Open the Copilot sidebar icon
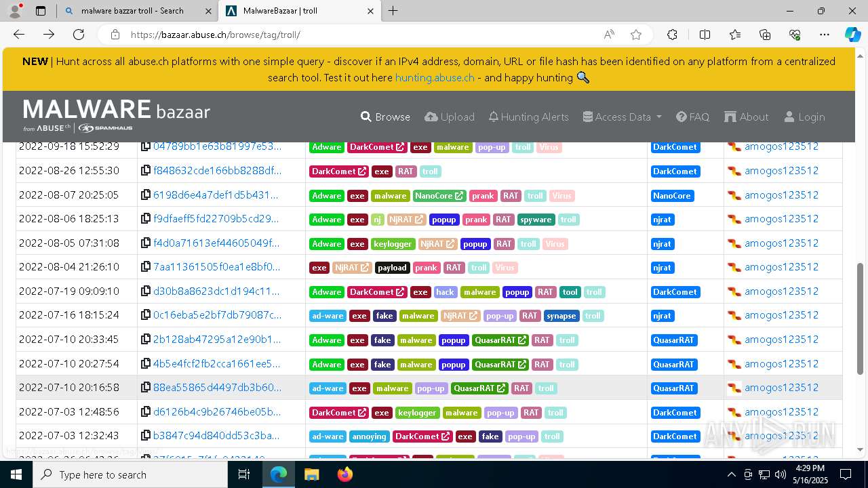 click(x=852, y=35)
